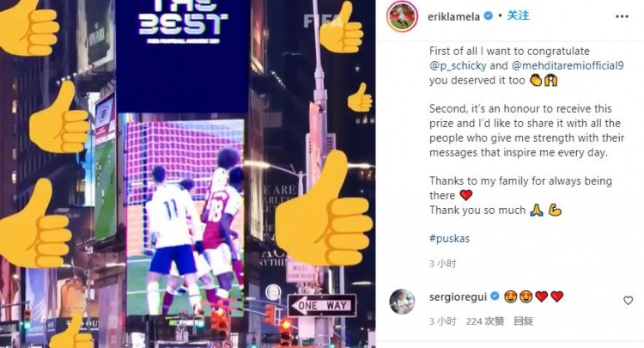Image resolution: width=644 pixels, height=348 pixels.
Task: Click the sergioregui username
Action: click(x=458, y=296)
